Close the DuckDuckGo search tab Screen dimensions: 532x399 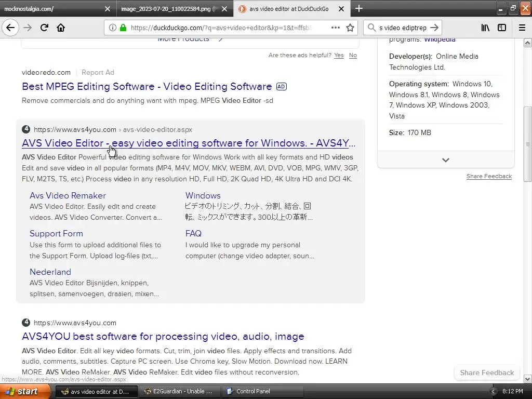341,9
